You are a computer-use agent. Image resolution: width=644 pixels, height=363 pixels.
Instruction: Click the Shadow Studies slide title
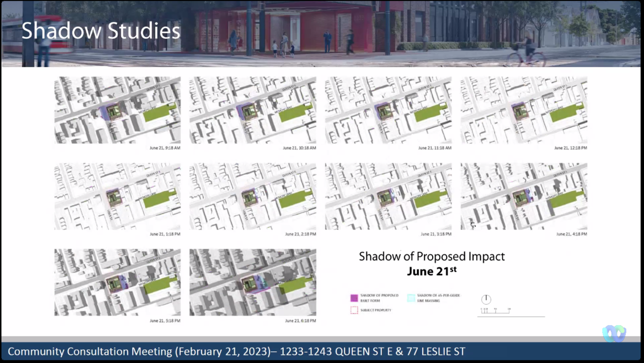[x=101, y=31]
